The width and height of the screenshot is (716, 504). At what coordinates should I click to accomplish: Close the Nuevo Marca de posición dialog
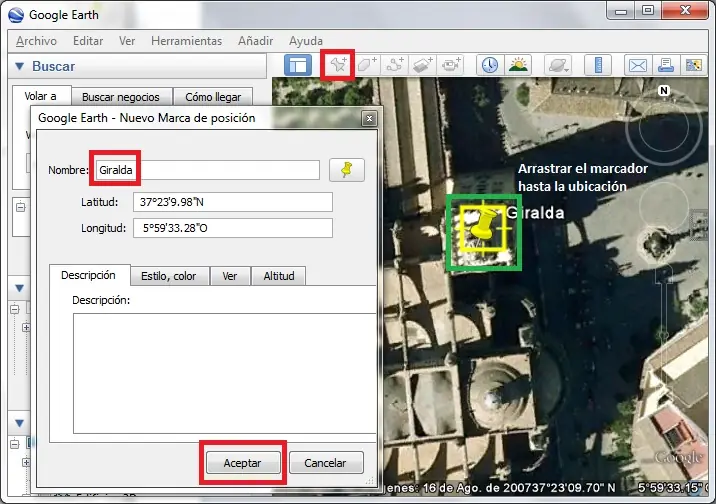369,119
